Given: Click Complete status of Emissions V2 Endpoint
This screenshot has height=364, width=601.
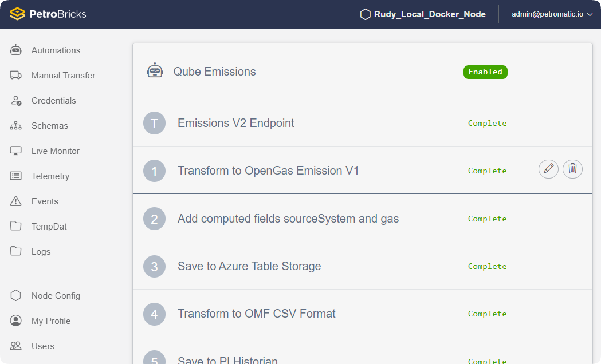Looking at the screenshot, I should coord(487,123).
